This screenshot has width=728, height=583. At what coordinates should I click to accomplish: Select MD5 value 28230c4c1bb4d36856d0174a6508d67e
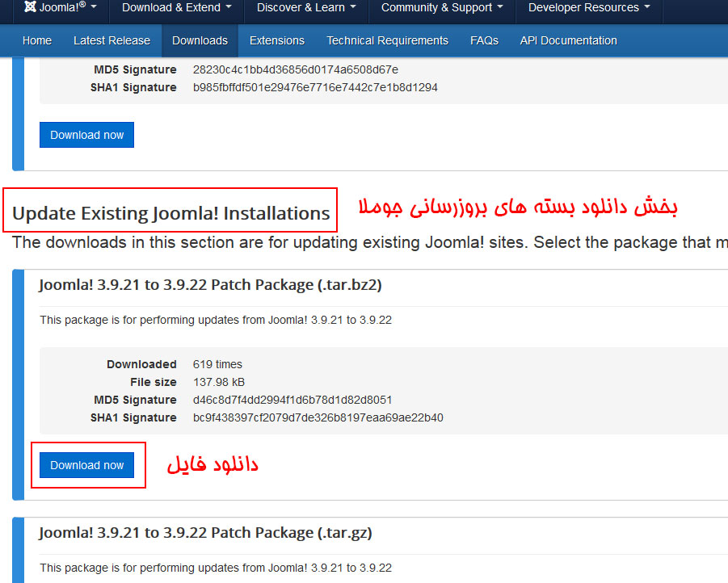[x=296, y=69]
